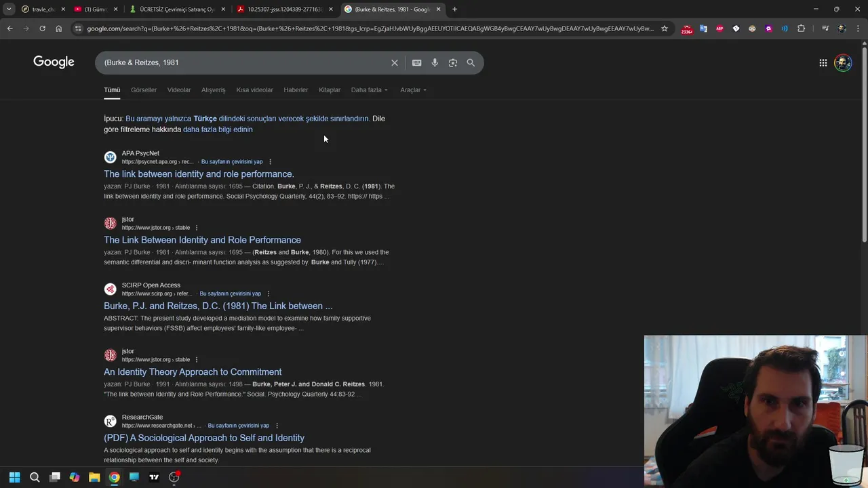Viewport: 868px width, 488px height.
Task: Switch to the Videolar tab
Action: [179, 89]
